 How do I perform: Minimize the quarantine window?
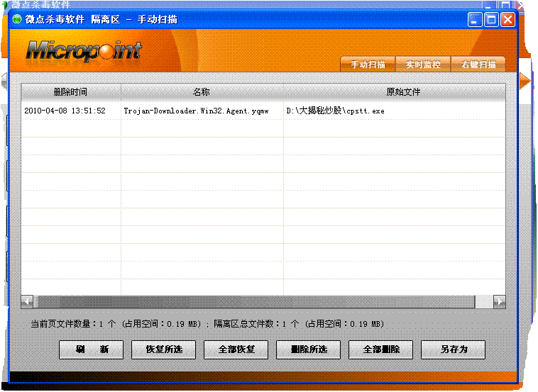475,20
